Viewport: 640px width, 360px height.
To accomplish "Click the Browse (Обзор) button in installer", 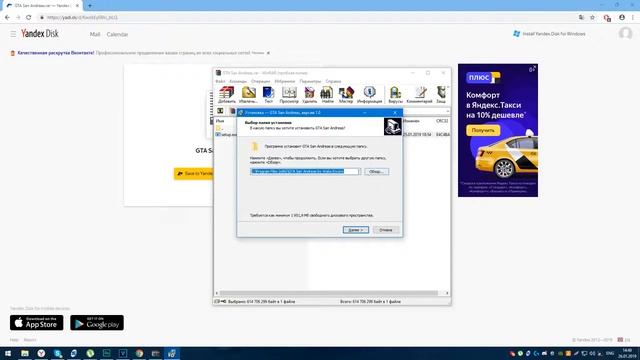I will click(x=376, y=171).
